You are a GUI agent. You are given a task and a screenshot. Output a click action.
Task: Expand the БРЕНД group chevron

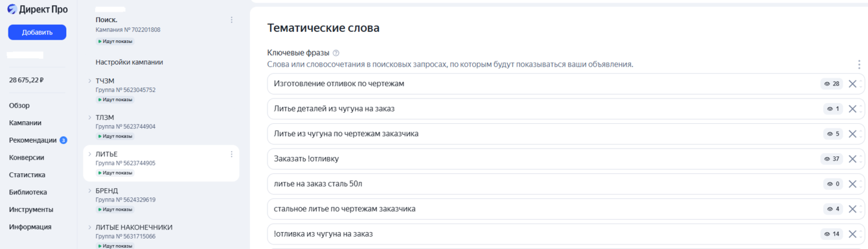click(x=90, y=191)
